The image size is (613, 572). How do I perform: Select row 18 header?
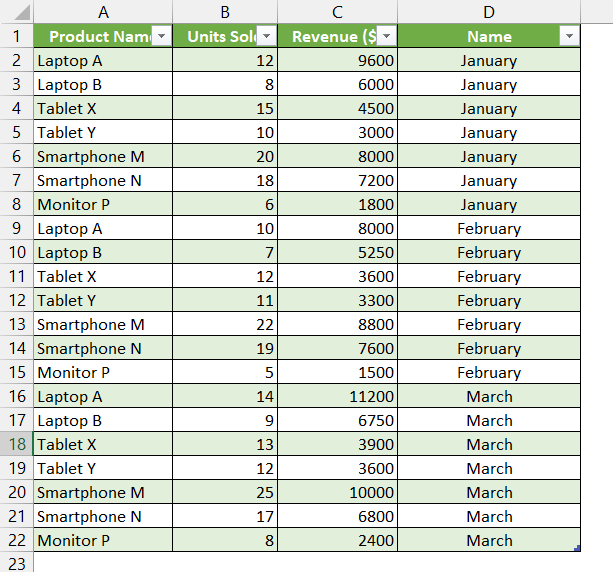16,444
